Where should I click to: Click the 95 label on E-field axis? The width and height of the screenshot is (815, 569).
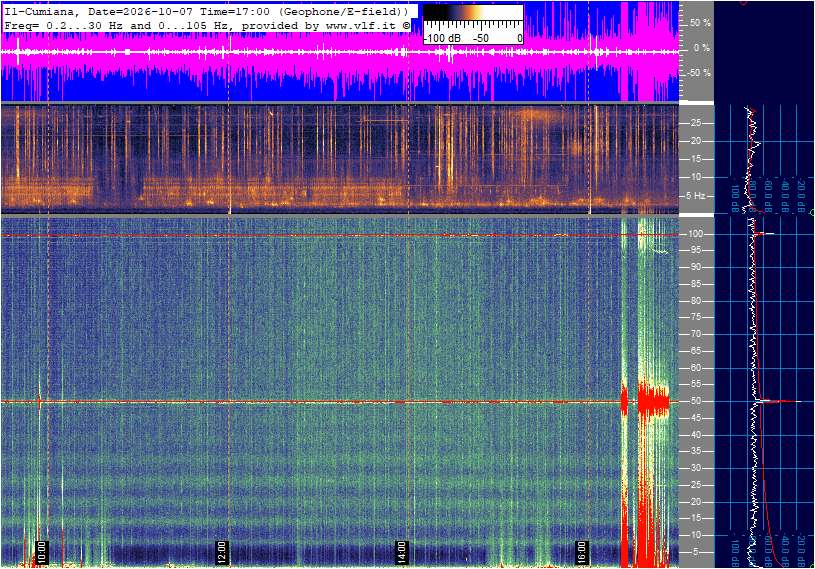point(695,250)
